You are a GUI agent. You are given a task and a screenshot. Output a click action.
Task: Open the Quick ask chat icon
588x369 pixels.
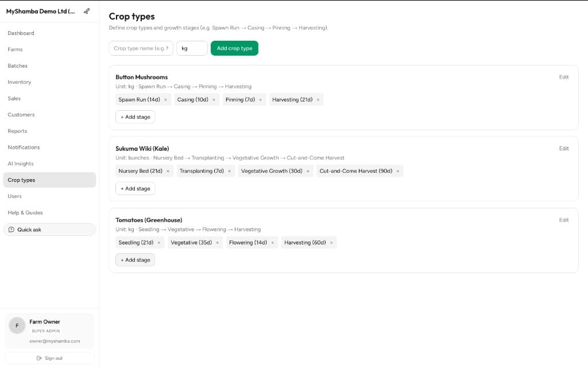(11, 229)
